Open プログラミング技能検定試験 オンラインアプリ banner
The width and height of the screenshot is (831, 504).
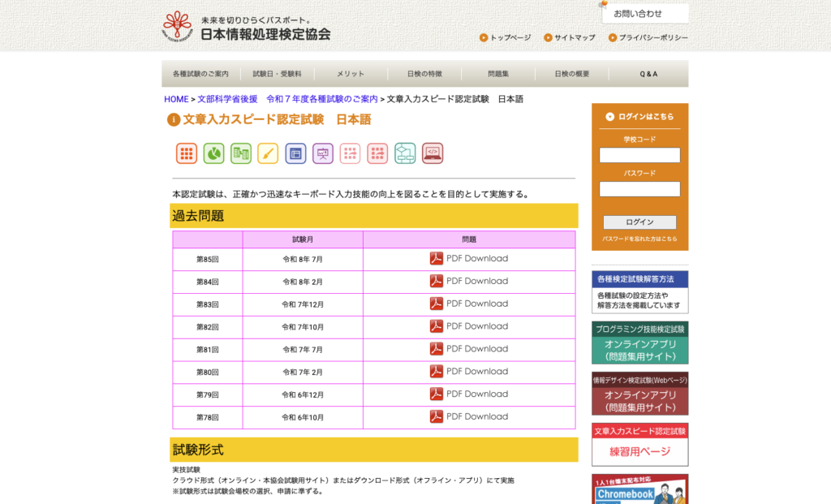[640, 342]
